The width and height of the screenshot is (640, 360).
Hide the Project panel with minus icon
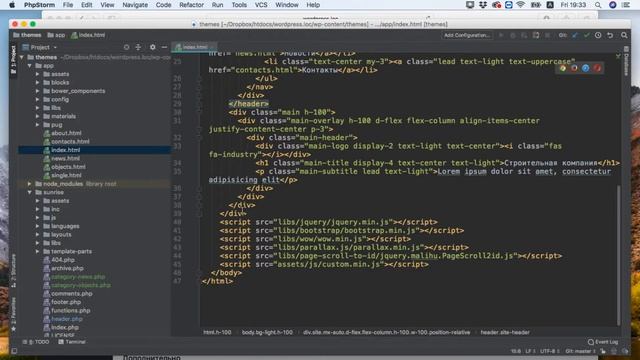point(164,47)
